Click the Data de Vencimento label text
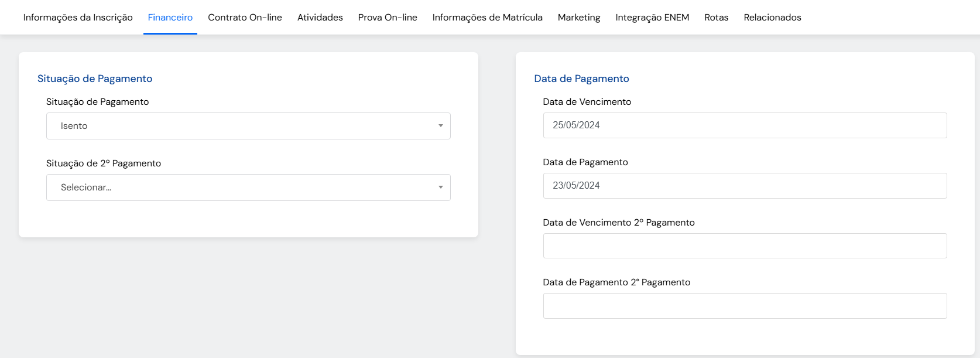 [587, 102]
